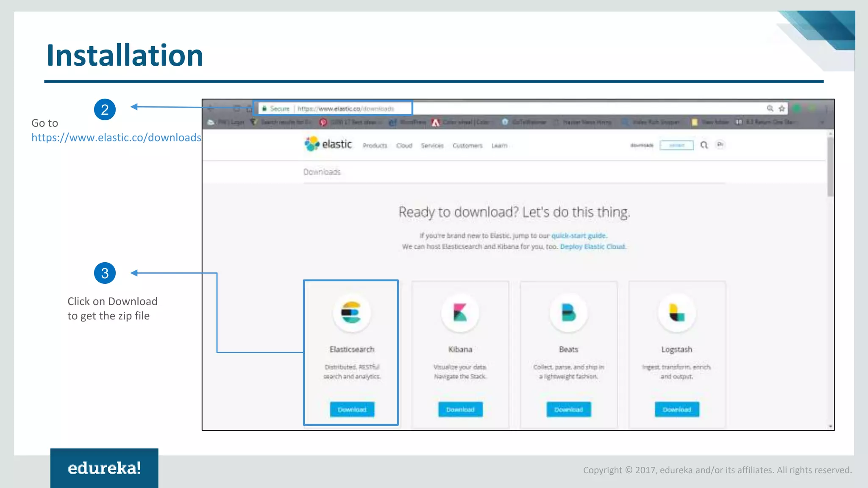Open the Customers menu item
This screenshot has width=868, height=488.
coord(467,146)
